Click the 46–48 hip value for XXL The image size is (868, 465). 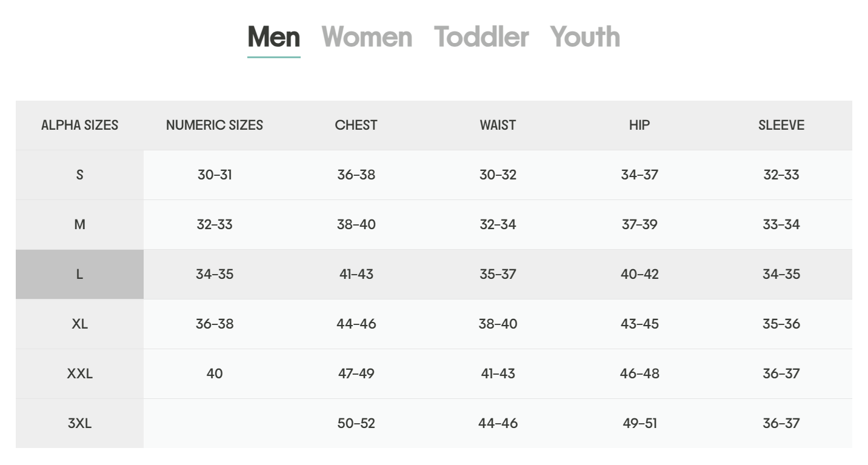(639, 373)
